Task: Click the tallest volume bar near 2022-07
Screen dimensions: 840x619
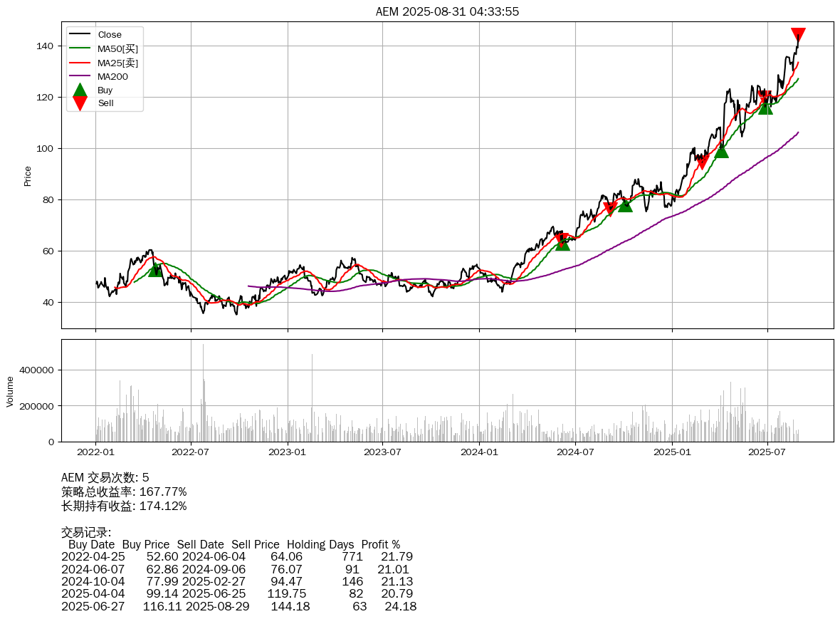Action: click(x=203, y=392)
